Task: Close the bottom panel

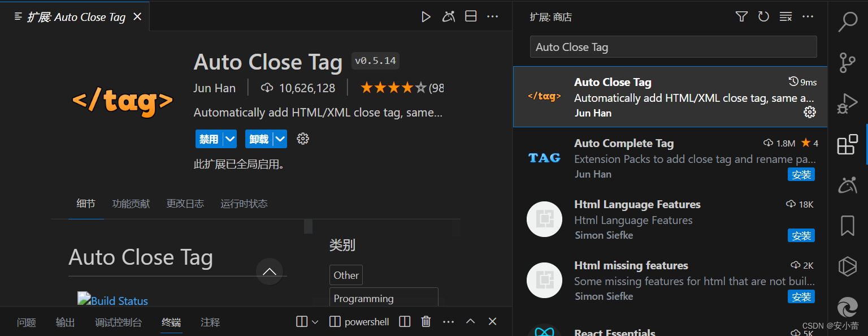Action: (x=492, y=322)
